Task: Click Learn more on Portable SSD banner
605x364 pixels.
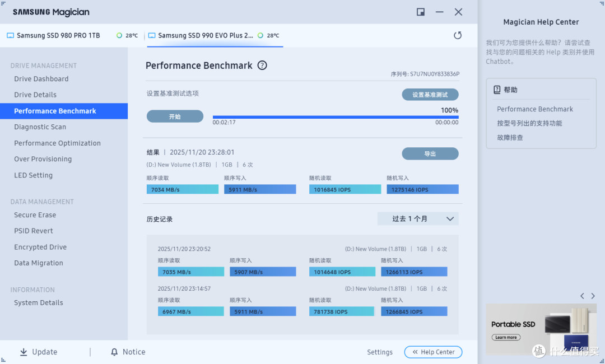Action: (x=506, y=337)
